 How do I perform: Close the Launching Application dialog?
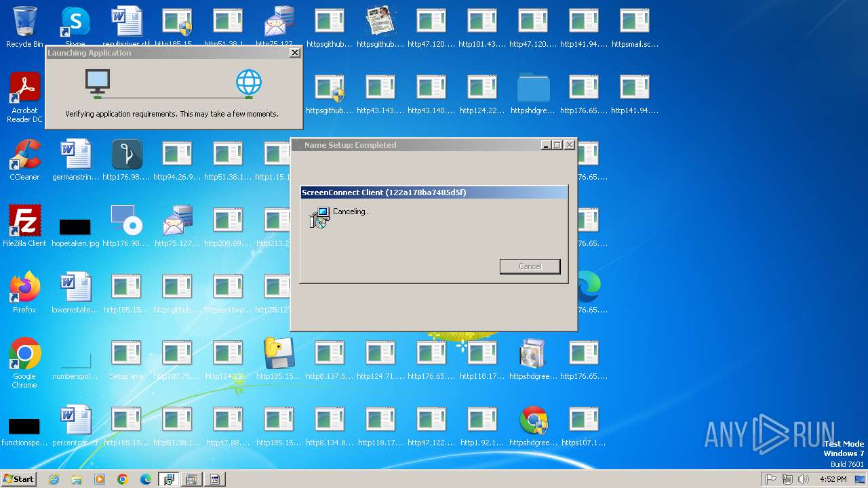(294, 52)
